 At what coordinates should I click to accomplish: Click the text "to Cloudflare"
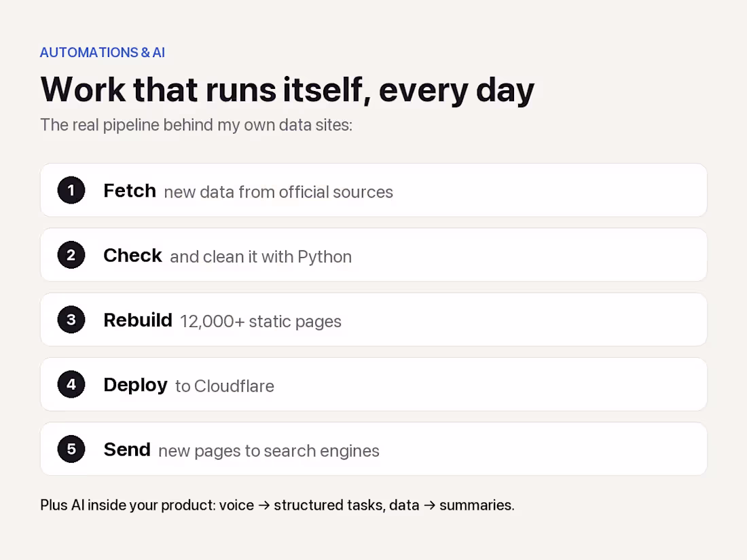pyautogui.click(x=225, y=386)
